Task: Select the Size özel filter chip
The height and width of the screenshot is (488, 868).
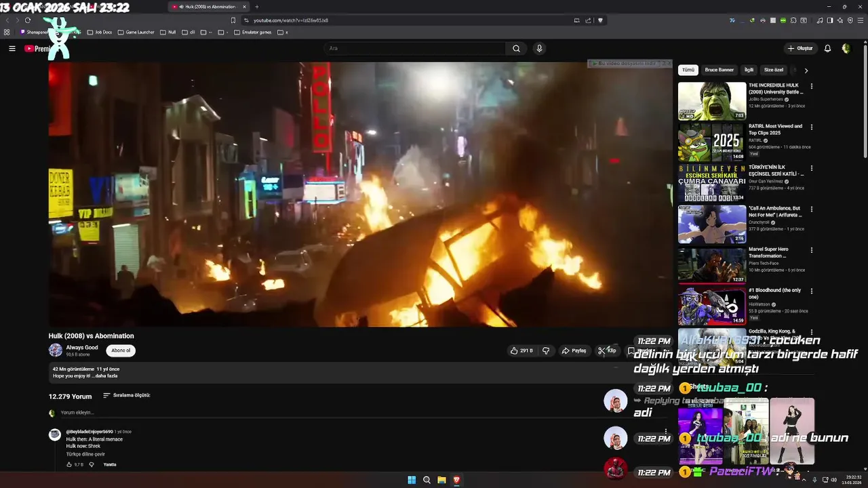Action: click(x=774, y=70)
